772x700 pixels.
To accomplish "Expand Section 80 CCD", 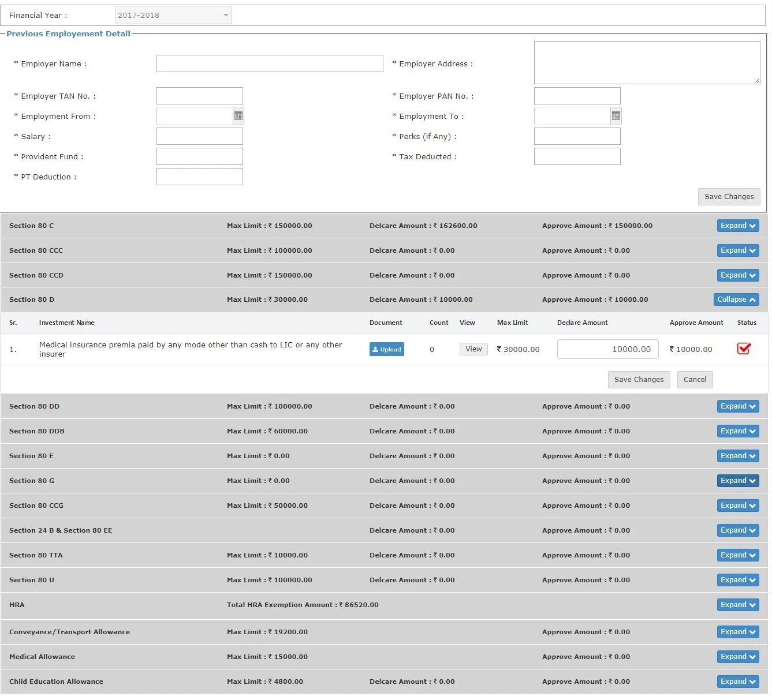I will click(x=738, y=275).
